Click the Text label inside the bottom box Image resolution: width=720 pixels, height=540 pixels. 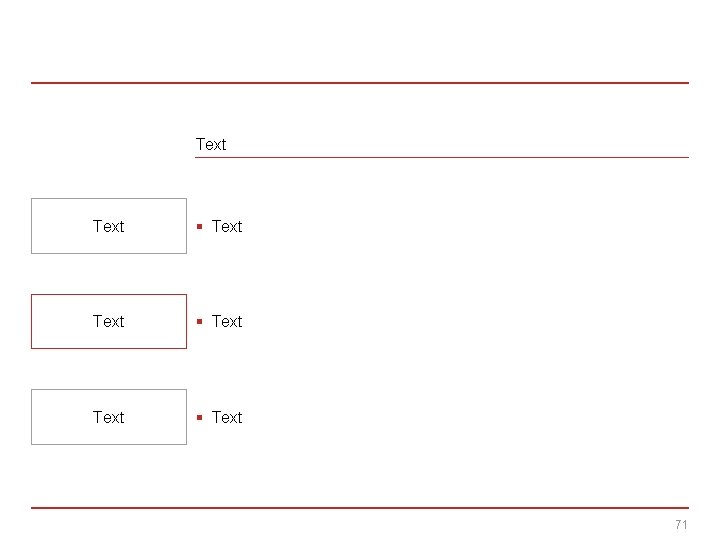click(x=108, y=417)
